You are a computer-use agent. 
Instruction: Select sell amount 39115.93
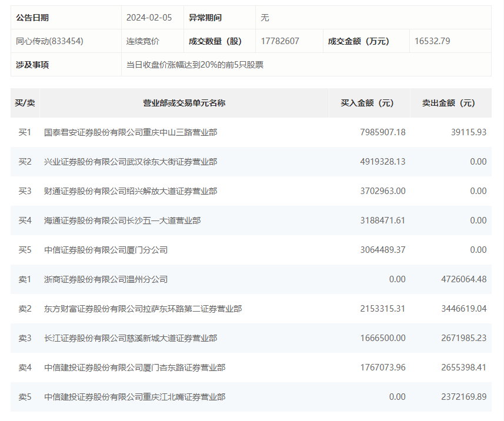469,132
